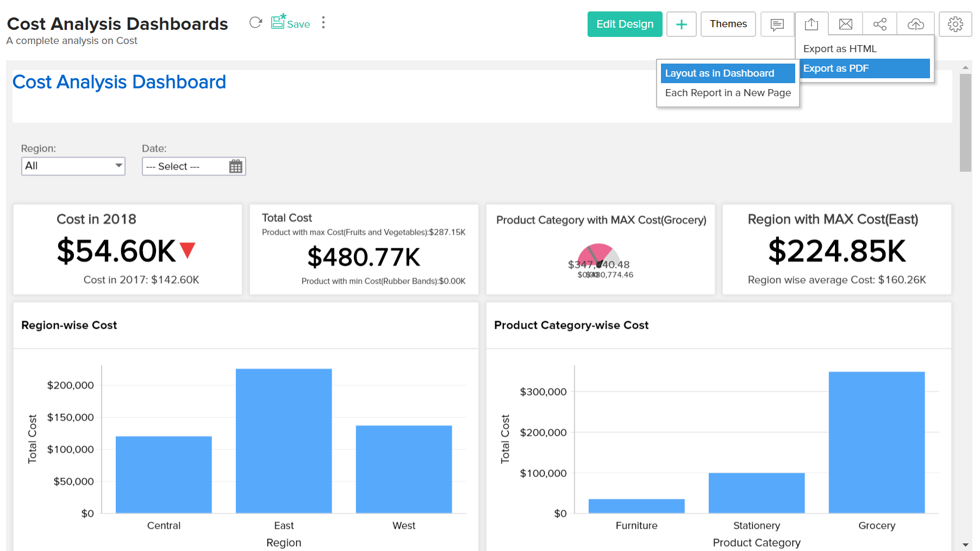Click the export icon in toolbar
Viewport: 980px width, 551px height.
click(811, 24)
